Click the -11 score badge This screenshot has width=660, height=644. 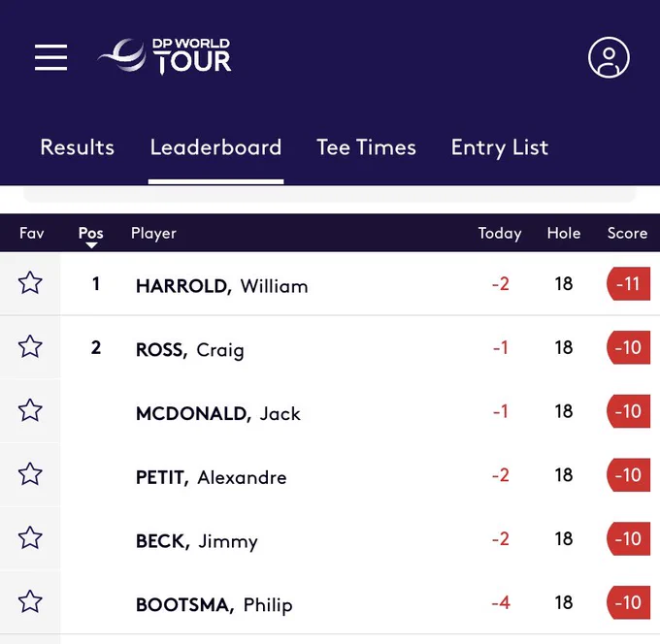coord(628,284)
